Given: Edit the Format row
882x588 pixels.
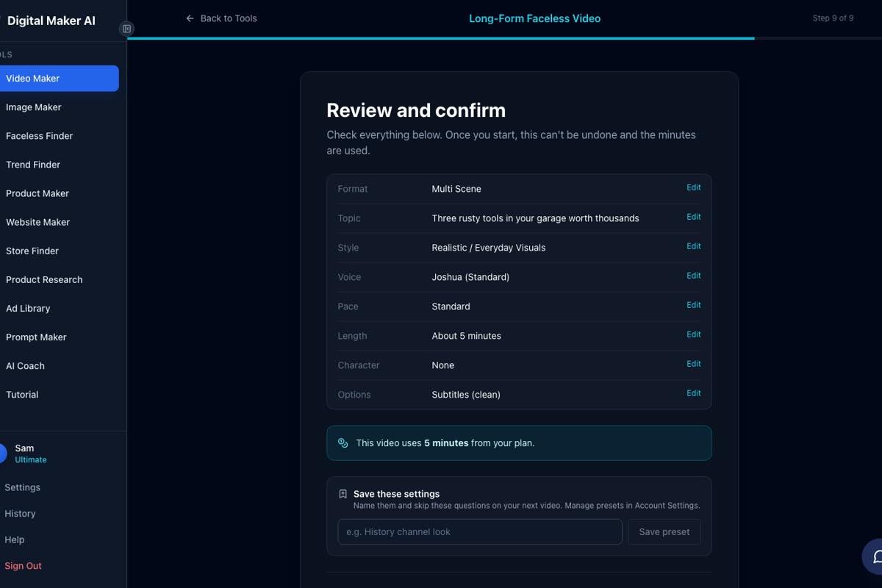Looking at the screenshot, I should (x=694, y=187).
